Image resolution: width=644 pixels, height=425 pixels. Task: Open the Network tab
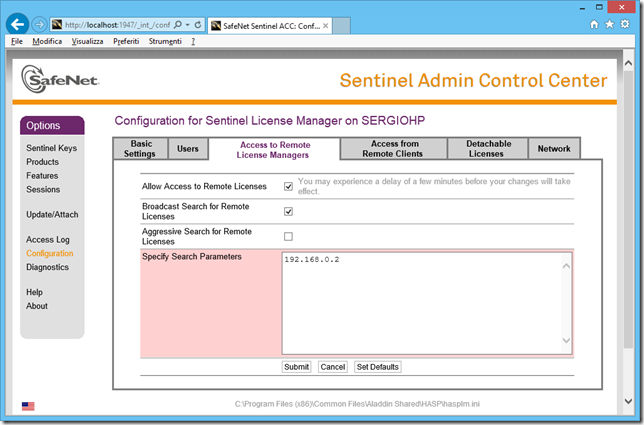[554, 149]
